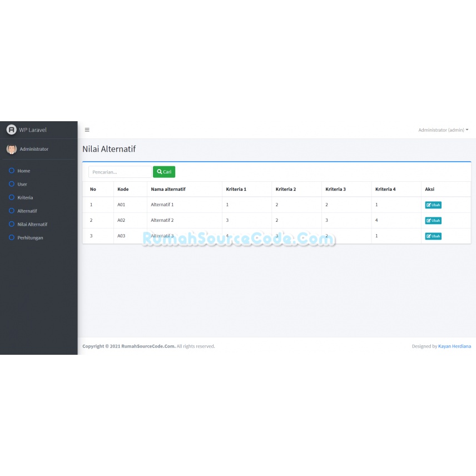Click the Administrator avatar picture
The height and width of the screenshot is (476, 476).
(x=12, y=149)
